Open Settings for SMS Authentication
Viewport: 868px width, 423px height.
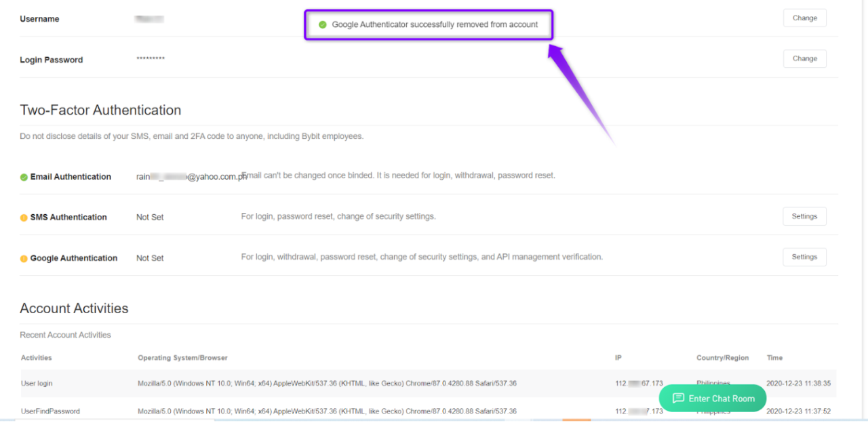pos(804,216)
